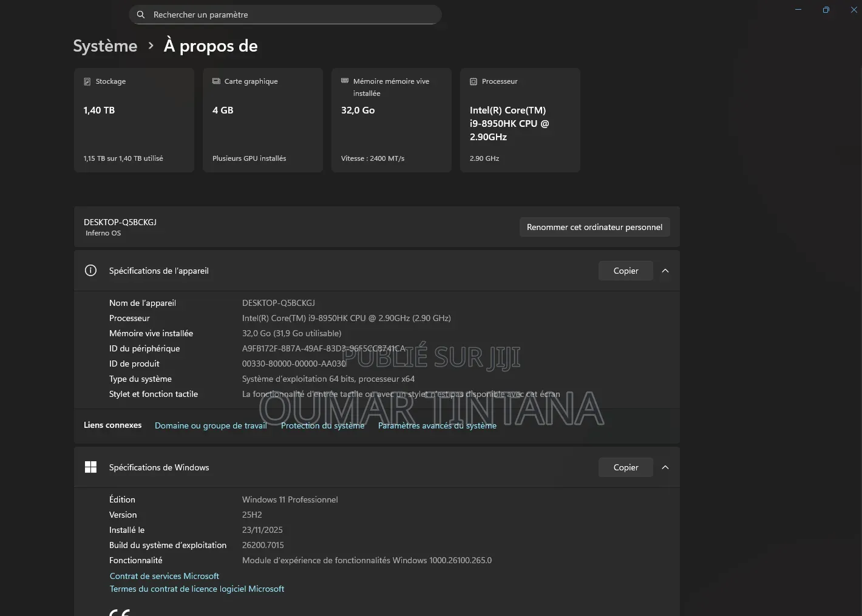Viewport: 862px width, 616px height.
Task: Select "Vitesse : 2400 MT/s" text
Action: pyautogui.click(x=373, y=158)
